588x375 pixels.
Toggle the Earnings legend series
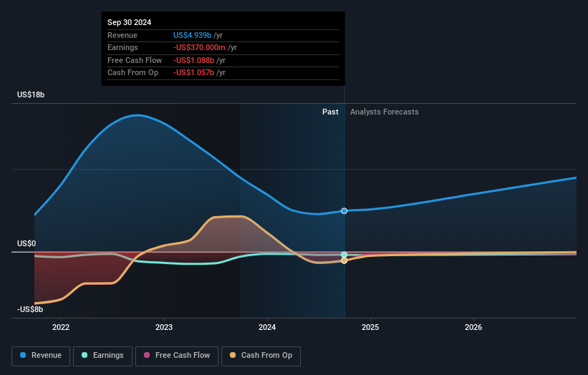[102, 356]
